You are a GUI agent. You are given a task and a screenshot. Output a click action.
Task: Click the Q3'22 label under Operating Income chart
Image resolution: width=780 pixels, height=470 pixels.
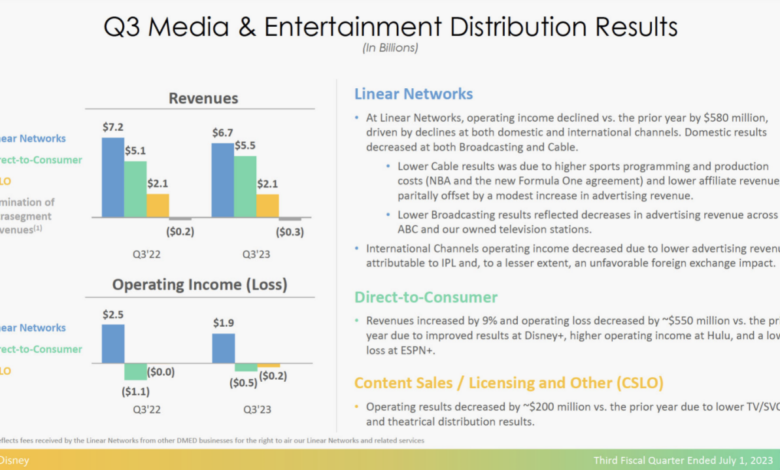coord(143,409)
